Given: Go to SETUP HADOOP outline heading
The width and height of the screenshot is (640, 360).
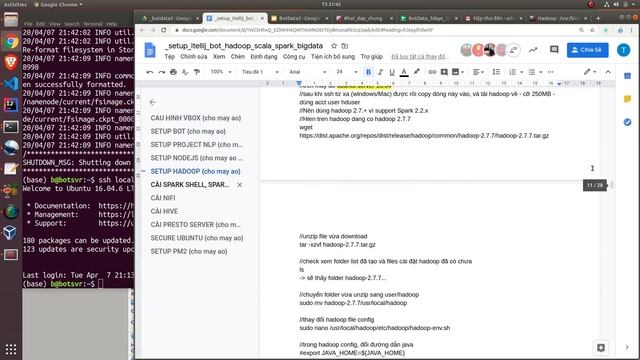Looking at the screenshot, I should tap(195, 171).
